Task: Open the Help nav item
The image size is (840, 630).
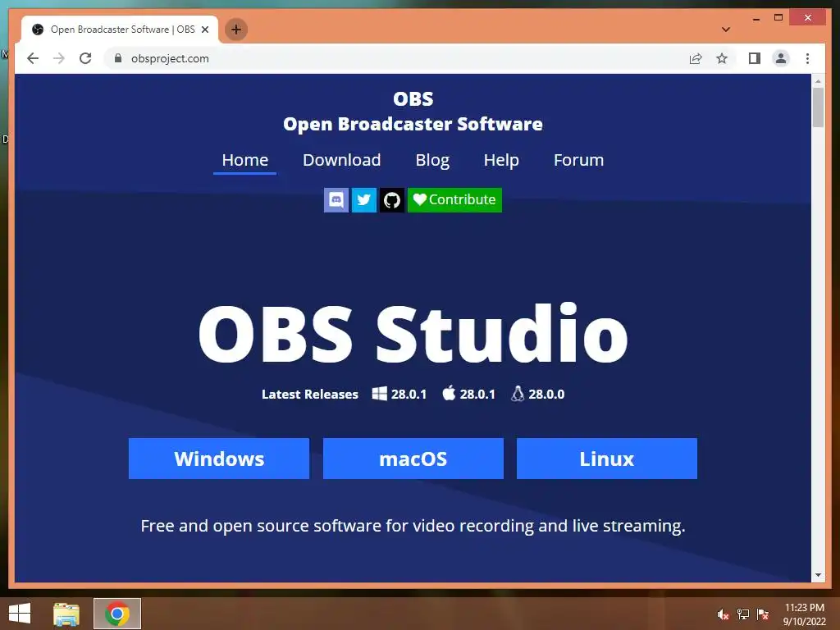Action: 501,160
